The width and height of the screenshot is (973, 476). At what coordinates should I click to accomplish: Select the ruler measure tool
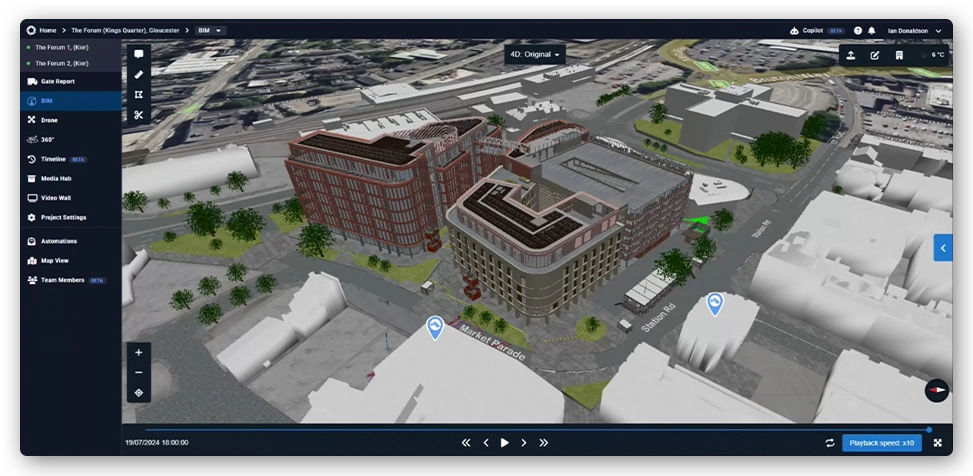point(138,74)
